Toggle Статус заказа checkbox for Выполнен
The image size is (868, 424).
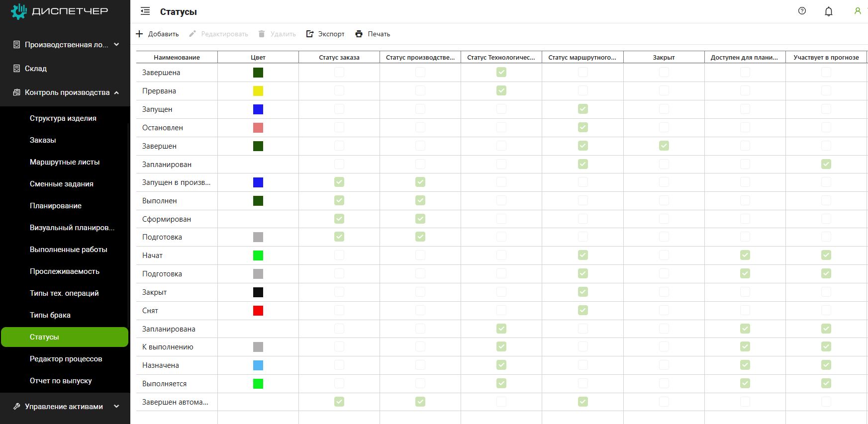click(339, 200)
